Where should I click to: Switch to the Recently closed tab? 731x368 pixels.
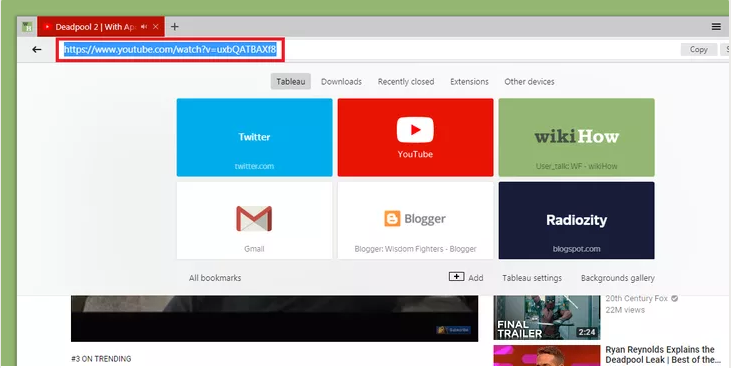pyautogui.click(x=406, y=82)
